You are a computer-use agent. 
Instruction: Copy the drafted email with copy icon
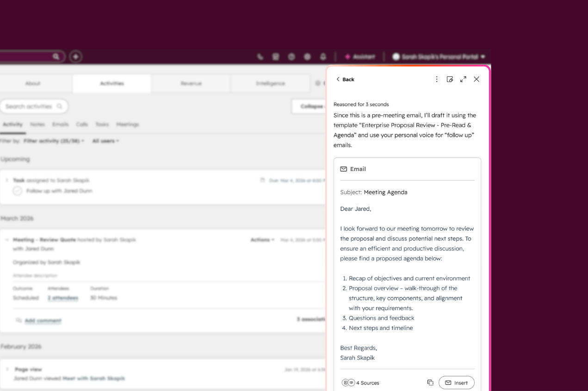point(430,383)
